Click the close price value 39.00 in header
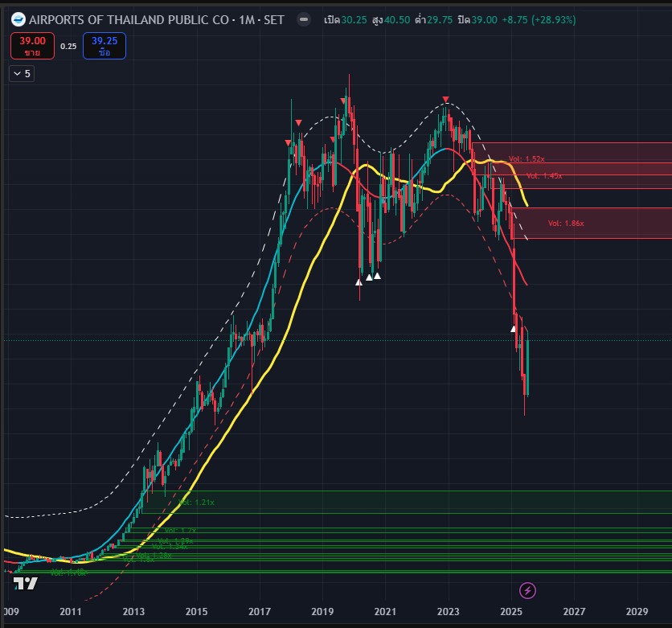This screenshot has height=628, width=672. [484, 20]
